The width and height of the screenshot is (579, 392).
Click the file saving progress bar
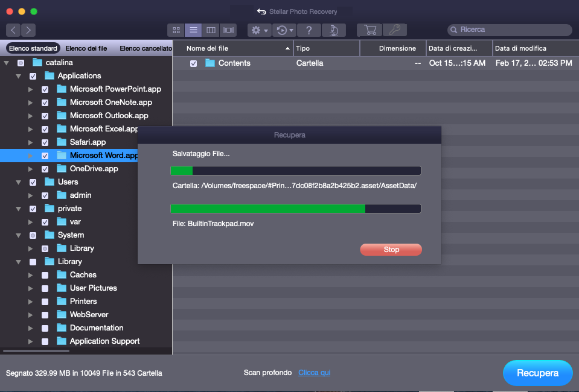[295, 209]
